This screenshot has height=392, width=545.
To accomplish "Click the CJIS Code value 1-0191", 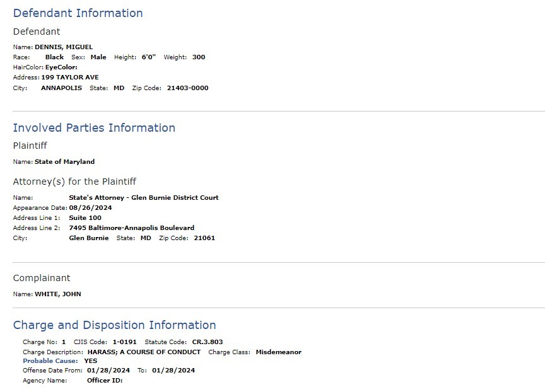I will pos(124,342).
